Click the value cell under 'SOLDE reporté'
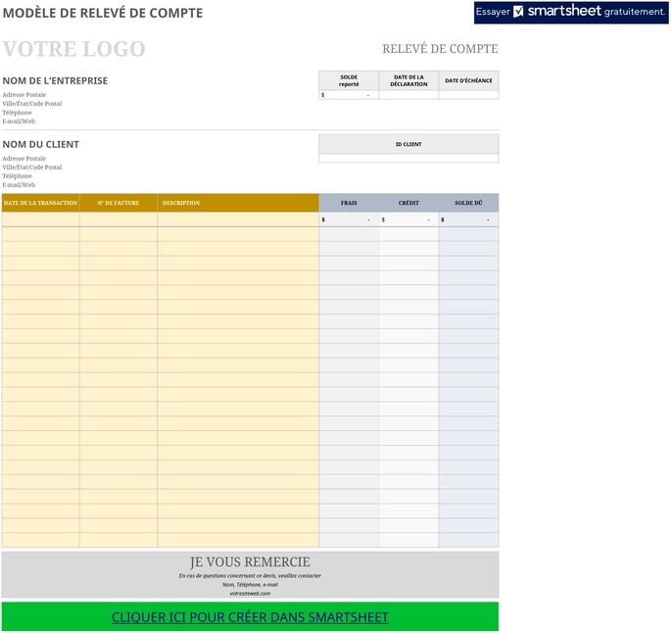The width and height of the screenshot is (672, 633). click(349, 95)
